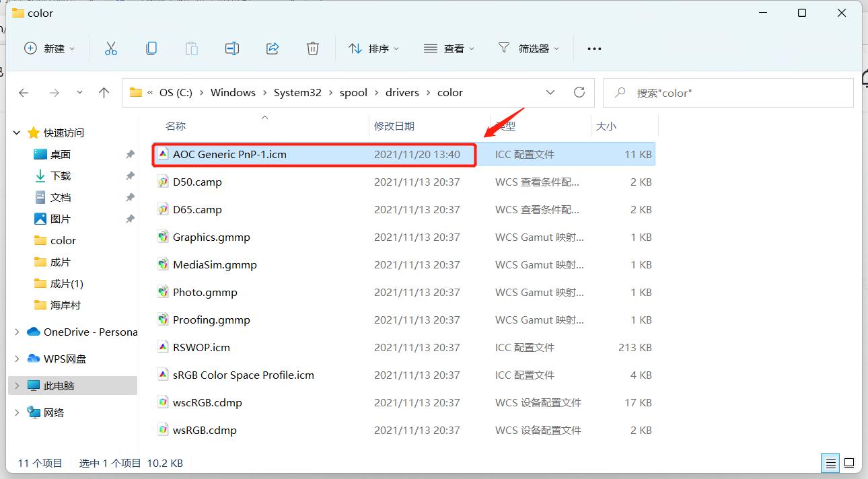Click the Refresh icon in the address bar
Screen dimensions: 868x479
(x=579, y=92)
